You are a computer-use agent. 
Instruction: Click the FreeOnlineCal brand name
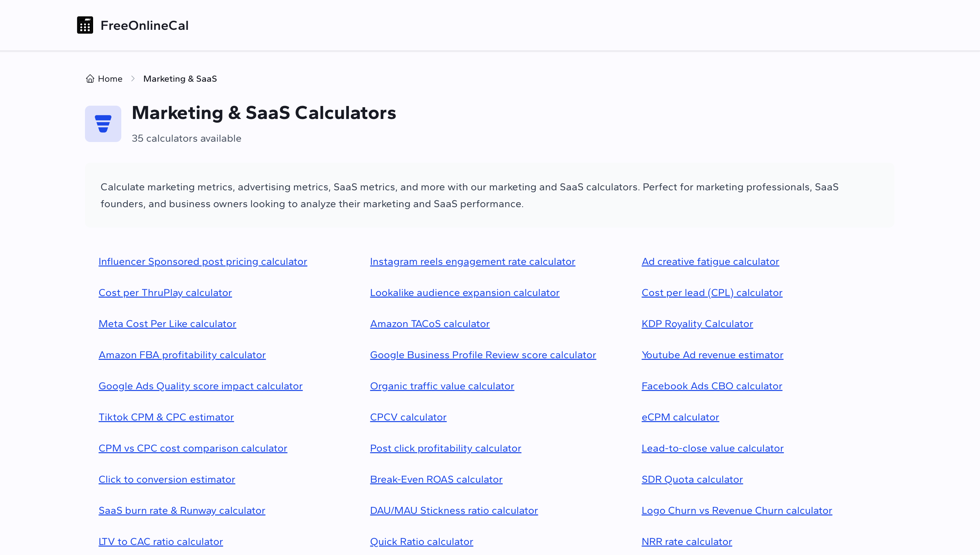coord(144,26)
